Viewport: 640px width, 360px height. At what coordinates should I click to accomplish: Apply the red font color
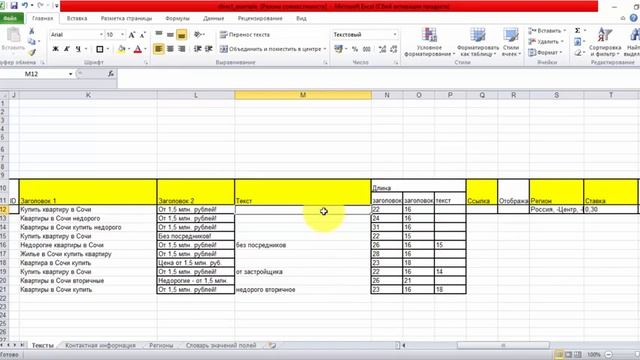(x=138, y=49)
